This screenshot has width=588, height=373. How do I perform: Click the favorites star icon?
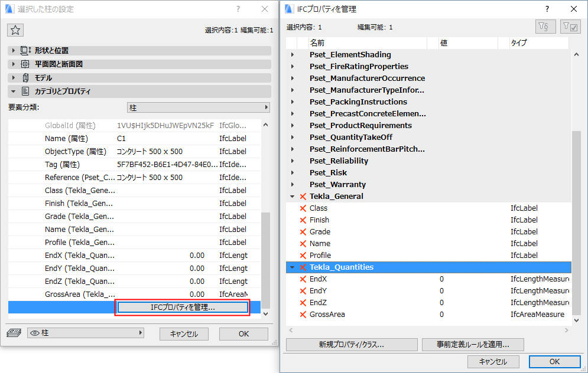(15, 30)
